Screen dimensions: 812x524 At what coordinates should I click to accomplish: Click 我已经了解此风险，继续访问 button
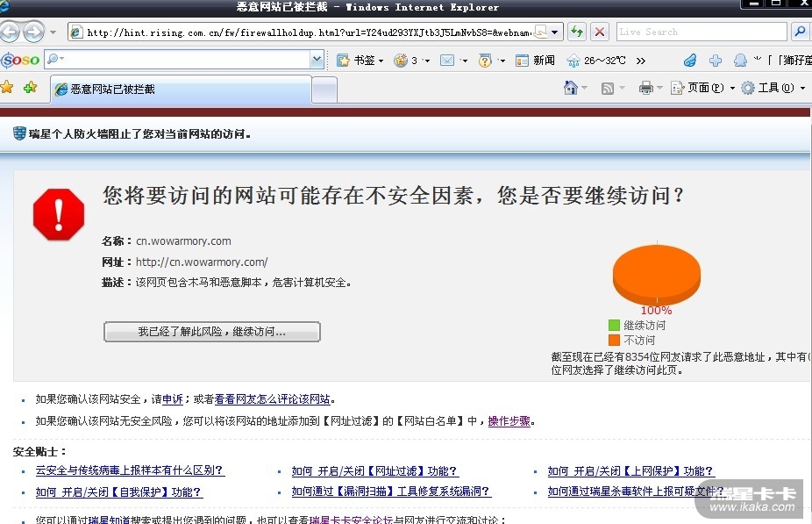[212, 332]
